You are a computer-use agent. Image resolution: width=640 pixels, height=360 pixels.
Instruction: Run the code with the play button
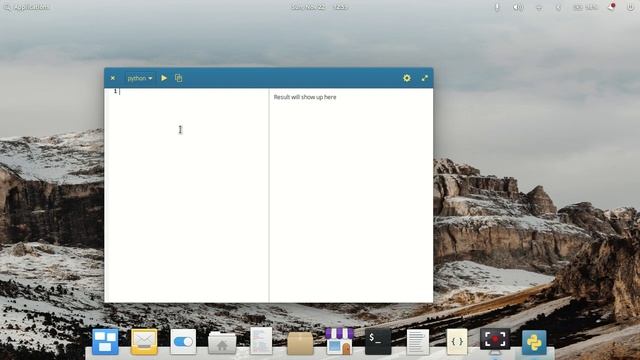point(164,78)
